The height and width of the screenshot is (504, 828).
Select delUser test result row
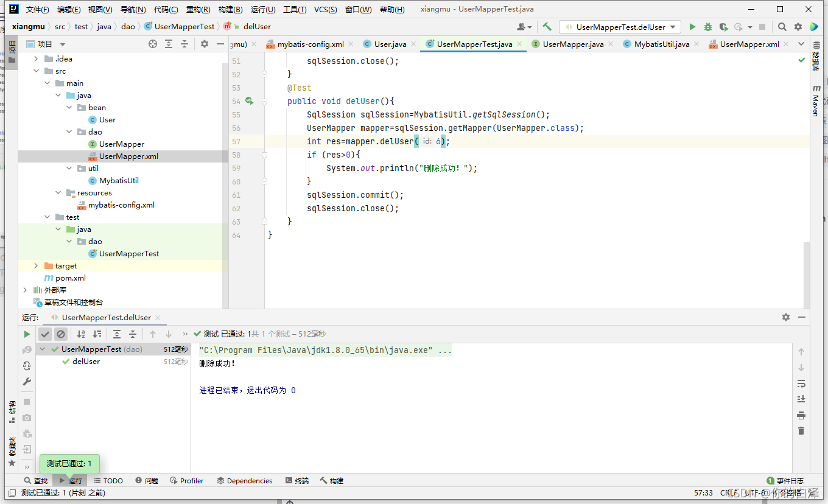pyautogui.click(x=113, y=362)
